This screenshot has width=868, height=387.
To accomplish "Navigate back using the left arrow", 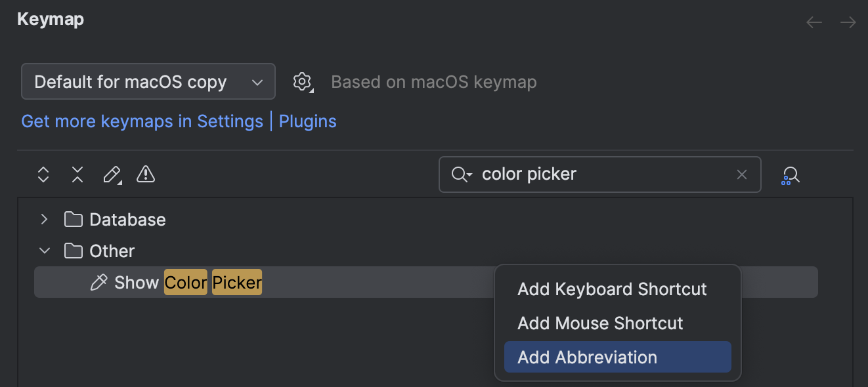I will [814, 22].
